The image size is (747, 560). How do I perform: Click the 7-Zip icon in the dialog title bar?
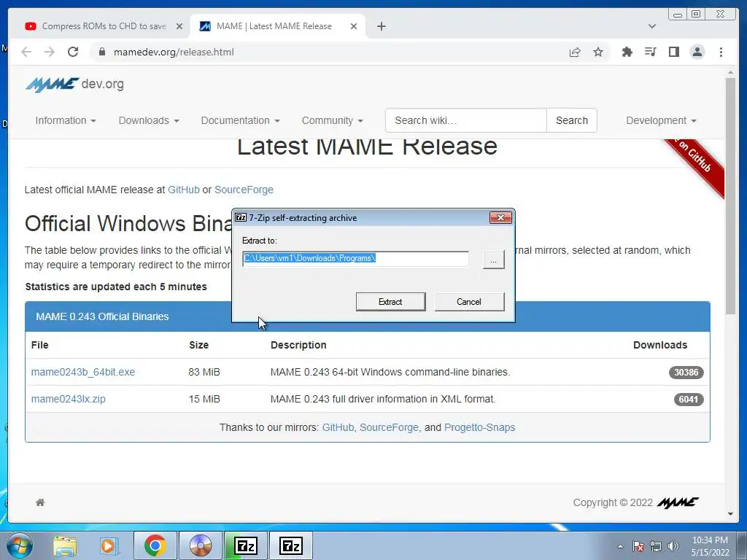(x=241, y=217)
